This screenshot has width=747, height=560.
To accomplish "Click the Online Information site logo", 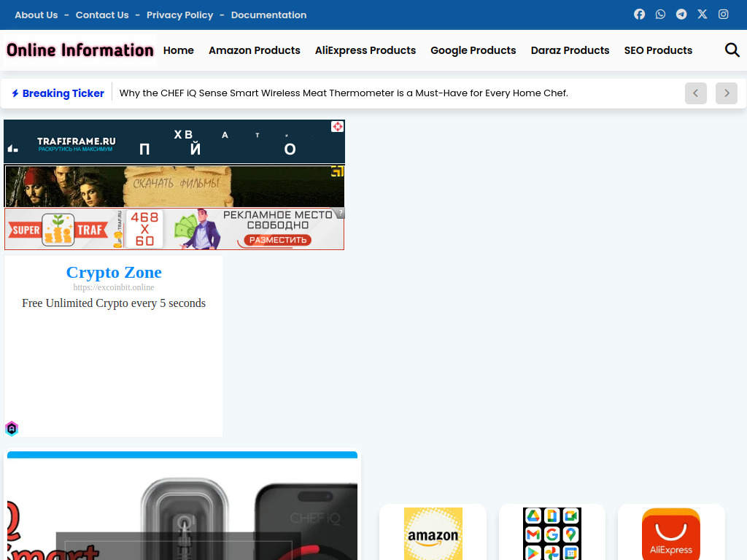I will click(x=80, y=50).
